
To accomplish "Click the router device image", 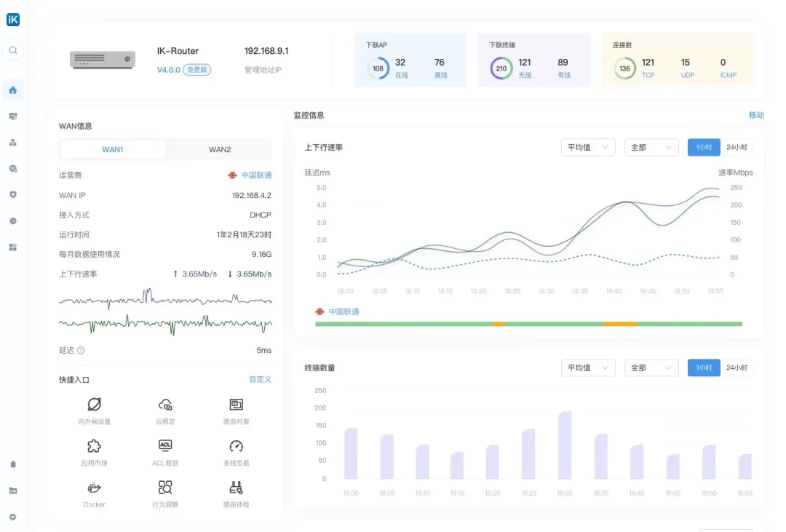I will pyautogui.click(x=103, y=60).
